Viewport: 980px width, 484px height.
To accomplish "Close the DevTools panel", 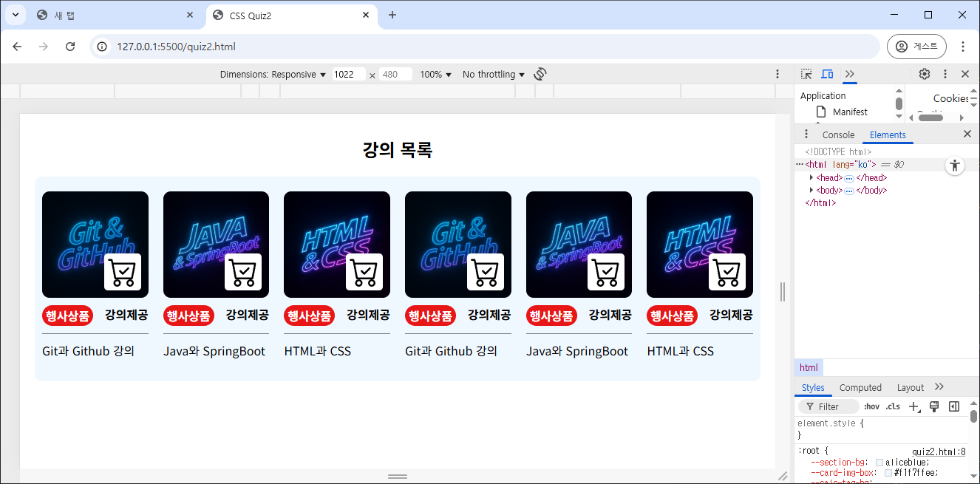I will click(965, 74).
